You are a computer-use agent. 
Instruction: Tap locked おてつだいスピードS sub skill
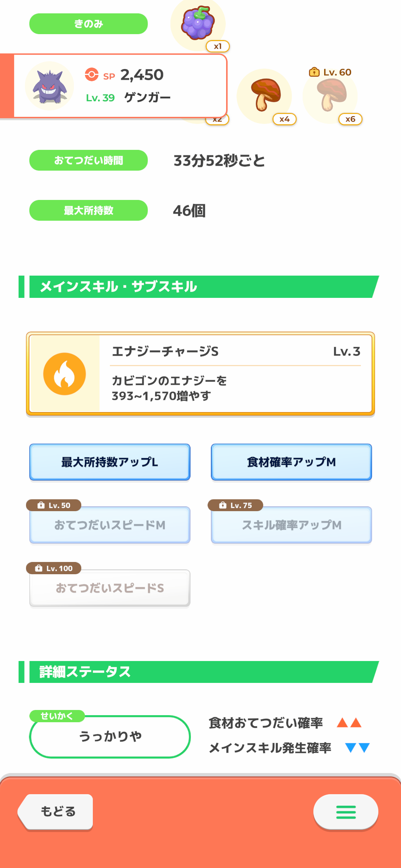pos(110,588)
